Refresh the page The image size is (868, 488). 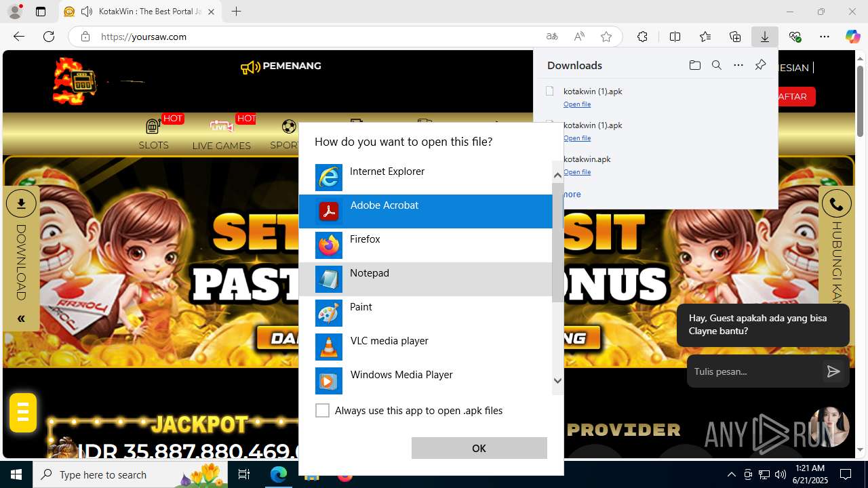tap(49, 37)
